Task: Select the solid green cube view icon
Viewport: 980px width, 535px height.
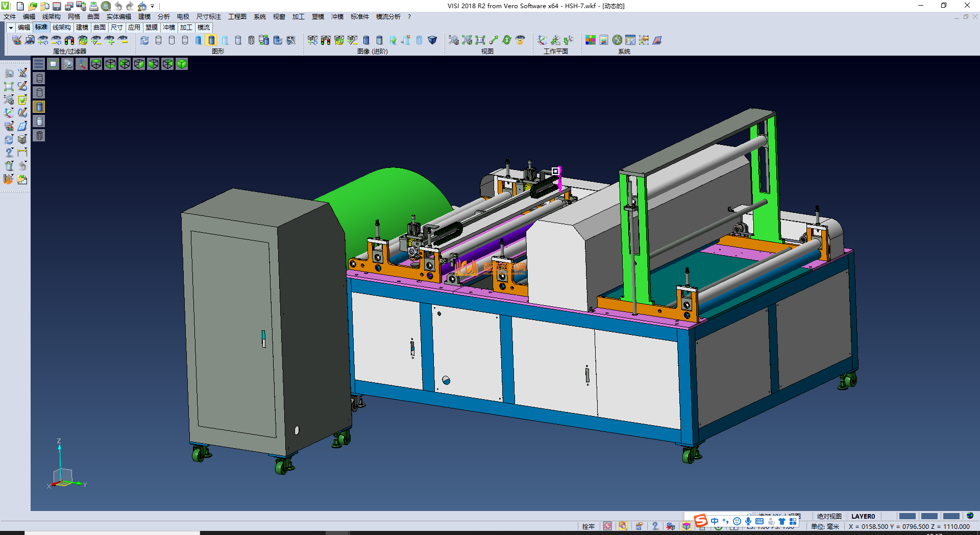Action: 182,64
